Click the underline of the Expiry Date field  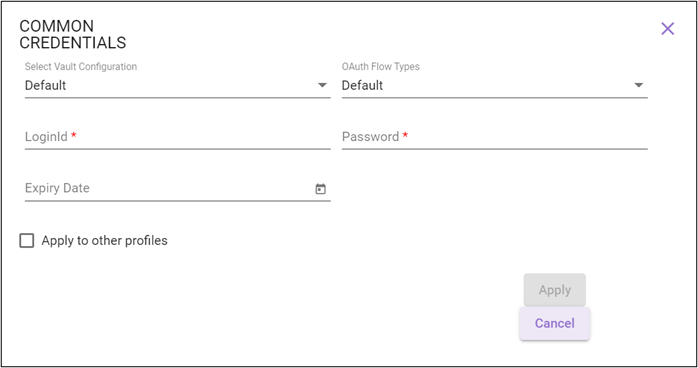click(x=178, y=201)
